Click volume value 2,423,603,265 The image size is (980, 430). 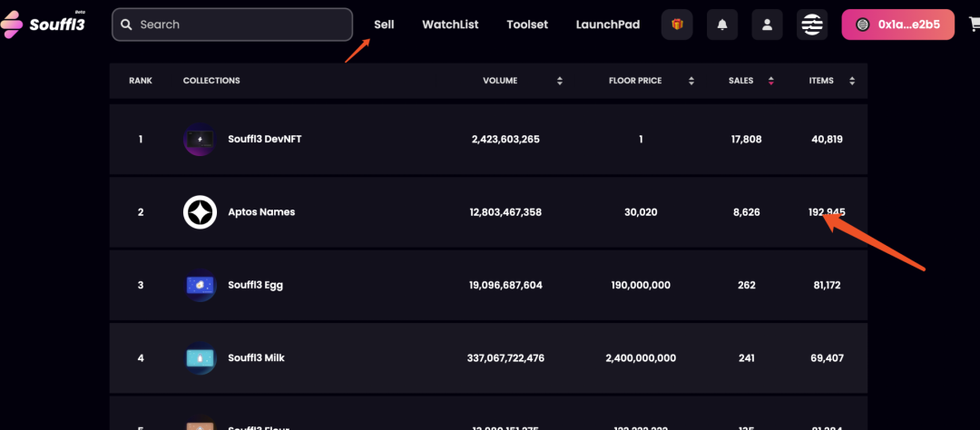point(505,140)
